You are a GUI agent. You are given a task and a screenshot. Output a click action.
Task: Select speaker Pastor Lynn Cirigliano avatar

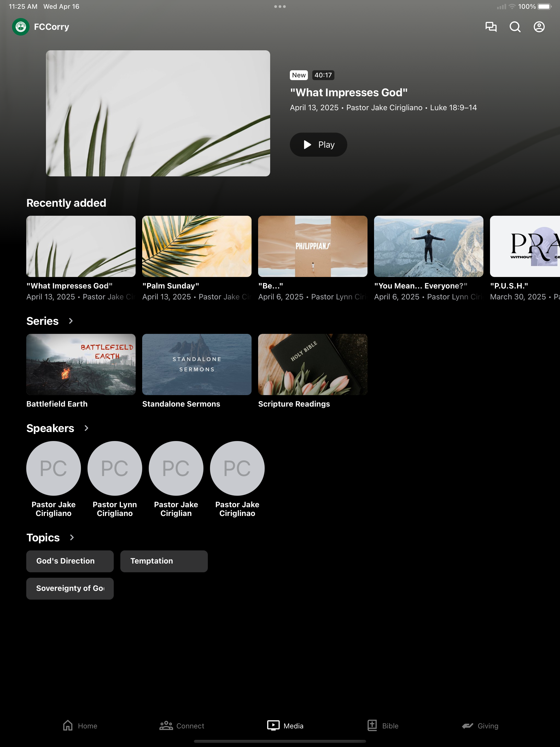point(115,468)
